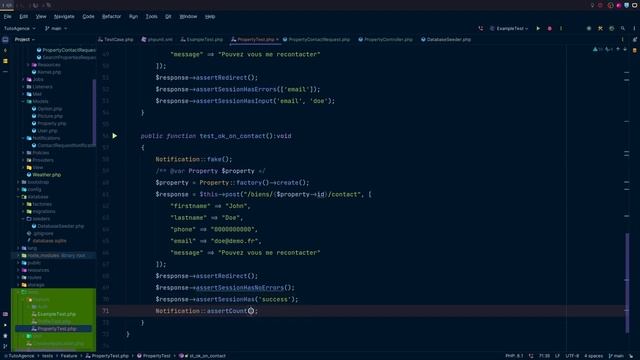Switch to the TestCase.php tab

click(116, 40)
